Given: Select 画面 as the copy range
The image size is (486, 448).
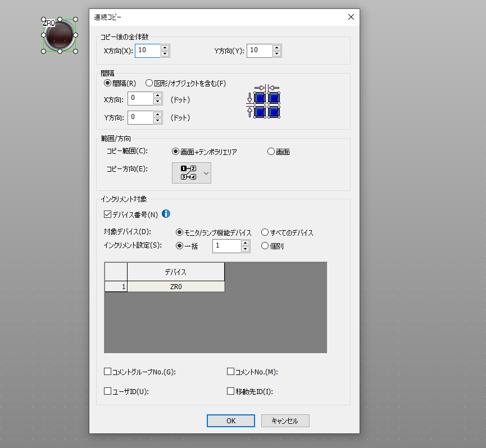Looking at the screenshot, I should click(270, 151).
